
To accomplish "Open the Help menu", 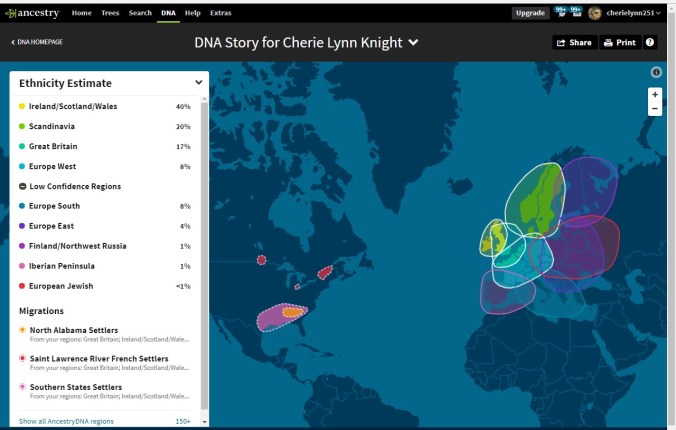I will pyautogui.click(x=193, y=13).
